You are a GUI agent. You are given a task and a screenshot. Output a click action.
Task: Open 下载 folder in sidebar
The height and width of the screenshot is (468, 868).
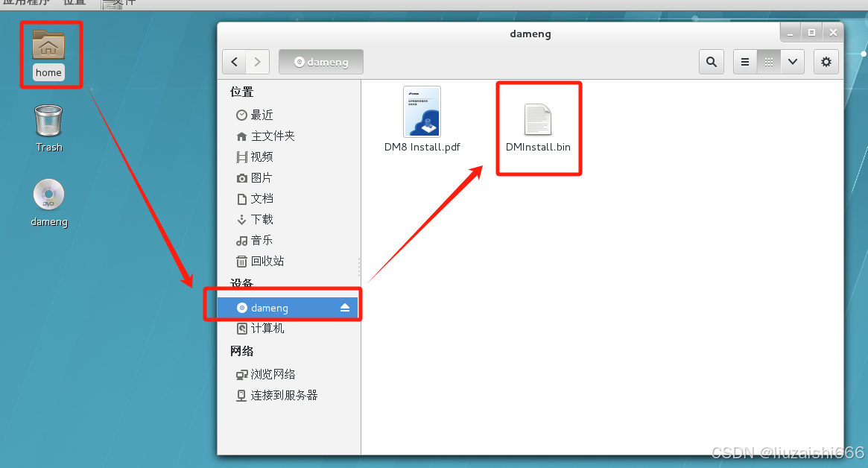(255, 219)
